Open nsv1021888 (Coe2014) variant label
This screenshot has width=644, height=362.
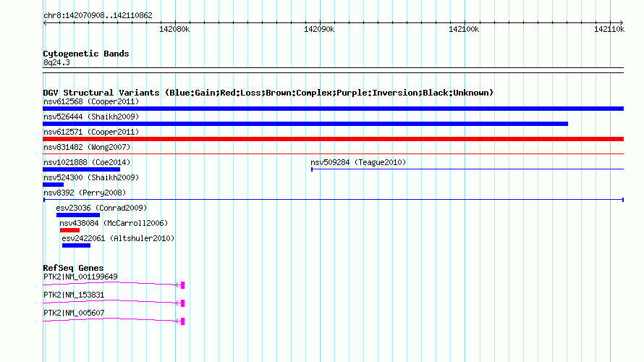tap(87, 162)
